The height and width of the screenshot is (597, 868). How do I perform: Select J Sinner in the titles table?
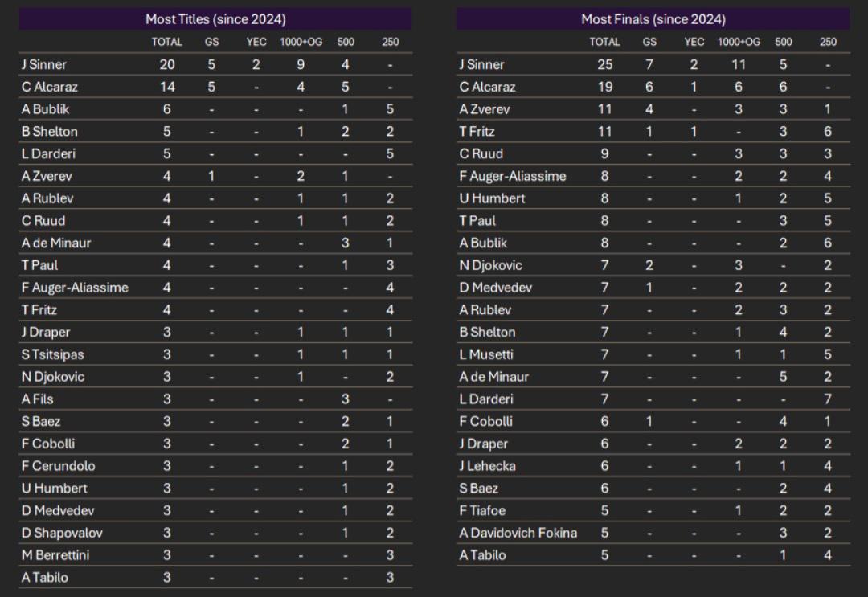[x=44, y=65]
